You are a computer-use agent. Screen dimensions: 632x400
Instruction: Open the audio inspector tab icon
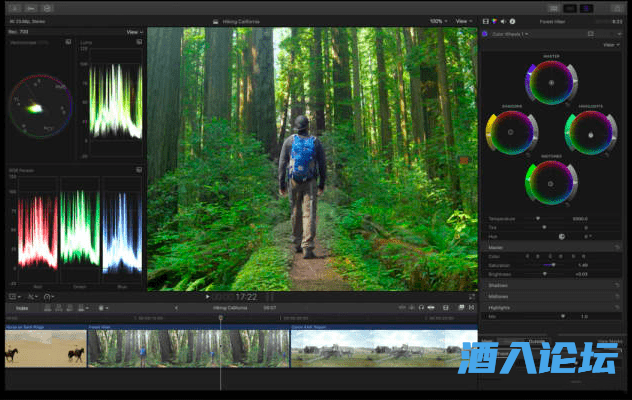click(x=502, y=20)
